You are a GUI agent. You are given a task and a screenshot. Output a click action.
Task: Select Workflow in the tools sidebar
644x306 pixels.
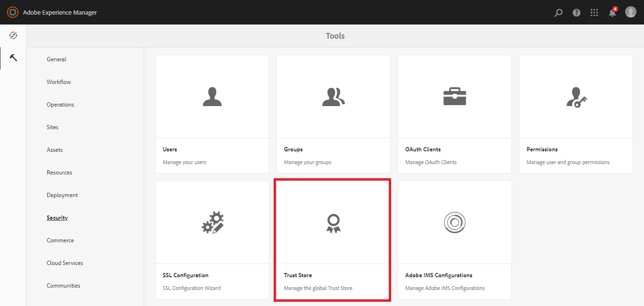point(59,82)
